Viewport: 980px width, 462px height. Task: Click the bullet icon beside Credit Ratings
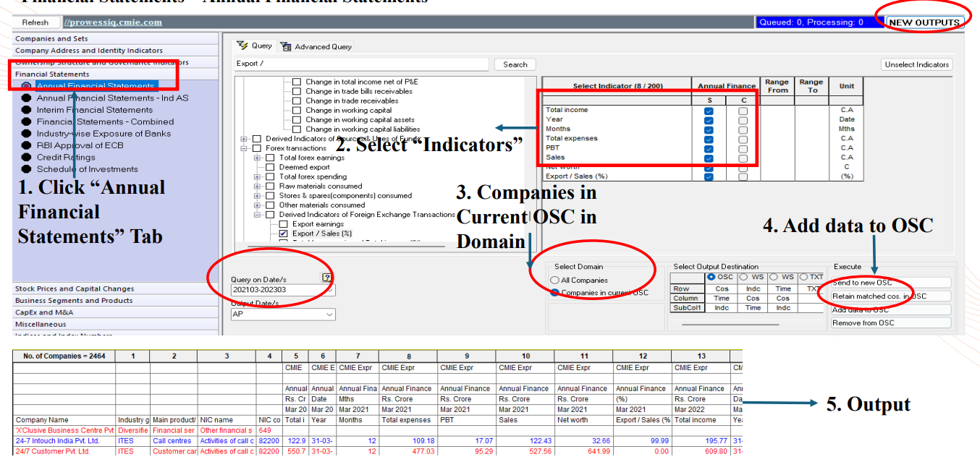click(27, 158)
